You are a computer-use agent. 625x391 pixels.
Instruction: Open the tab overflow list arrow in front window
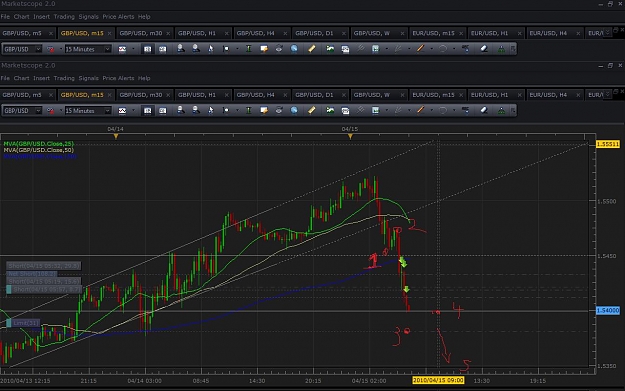pyautogui.click(x=607, y=94)
